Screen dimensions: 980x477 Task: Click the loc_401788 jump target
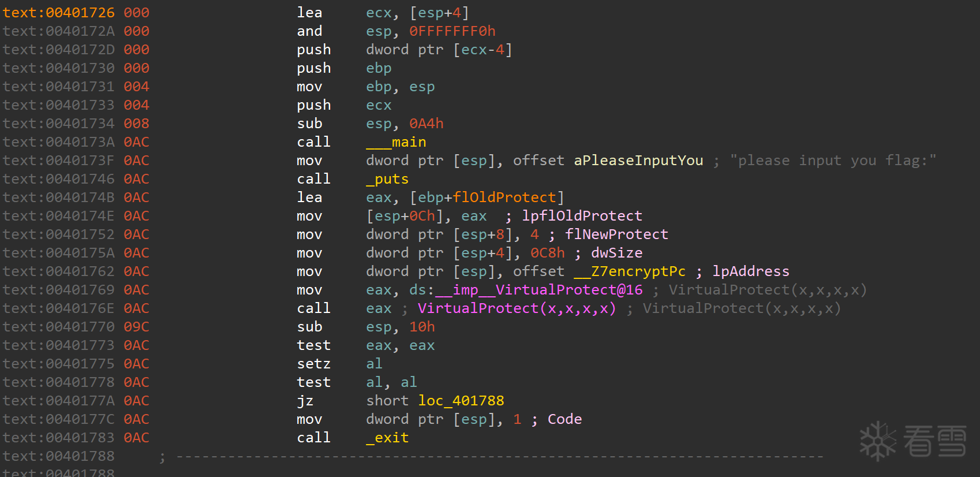[x=461, y=401]
